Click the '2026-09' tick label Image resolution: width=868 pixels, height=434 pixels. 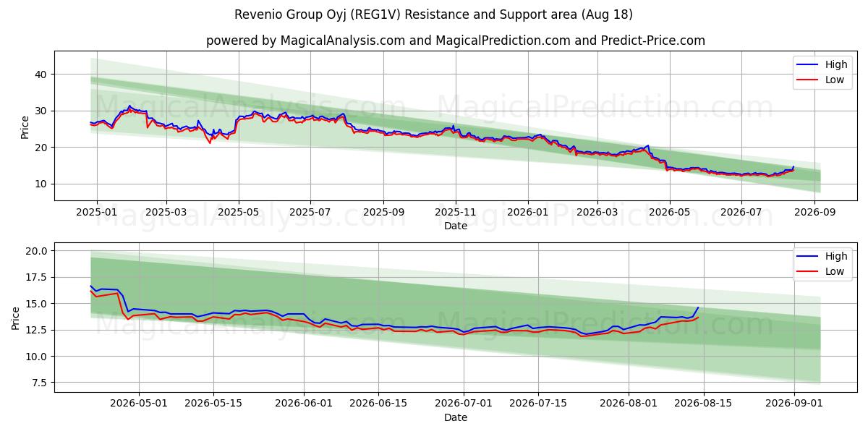[814, 212]
